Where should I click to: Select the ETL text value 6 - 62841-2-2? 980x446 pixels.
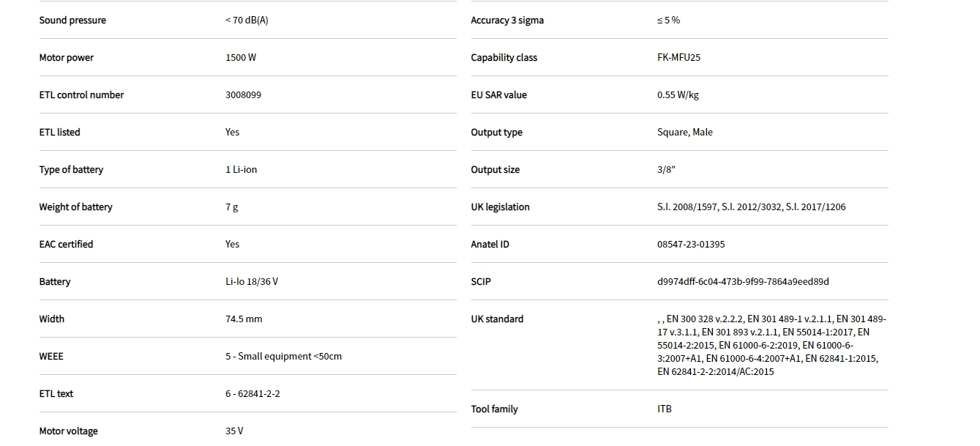tap(253, 394)
